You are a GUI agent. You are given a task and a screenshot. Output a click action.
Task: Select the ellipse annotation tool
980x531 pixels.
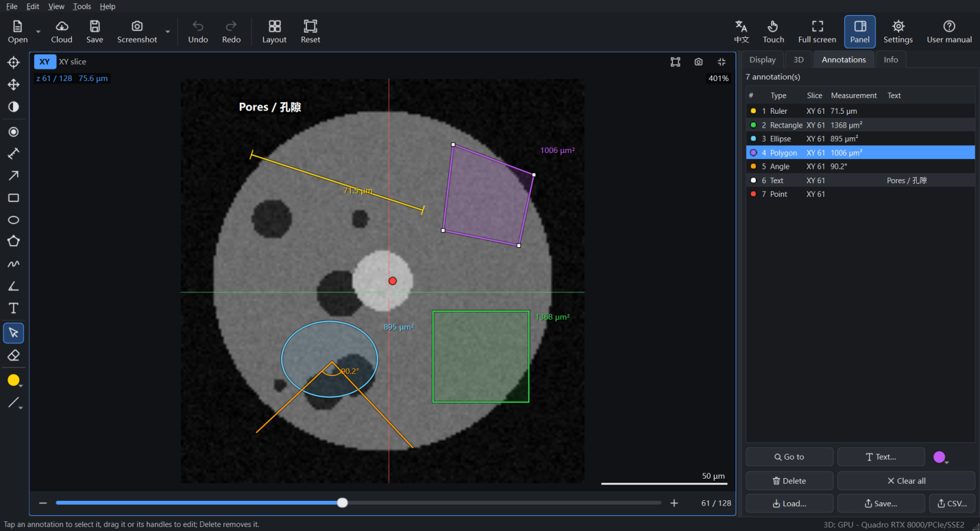click(x=13, y=220)
